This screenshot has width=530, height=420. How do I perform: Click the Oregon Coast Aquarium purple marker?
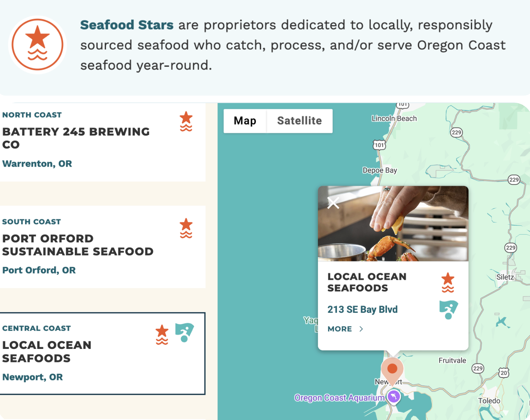pos(394,396)
